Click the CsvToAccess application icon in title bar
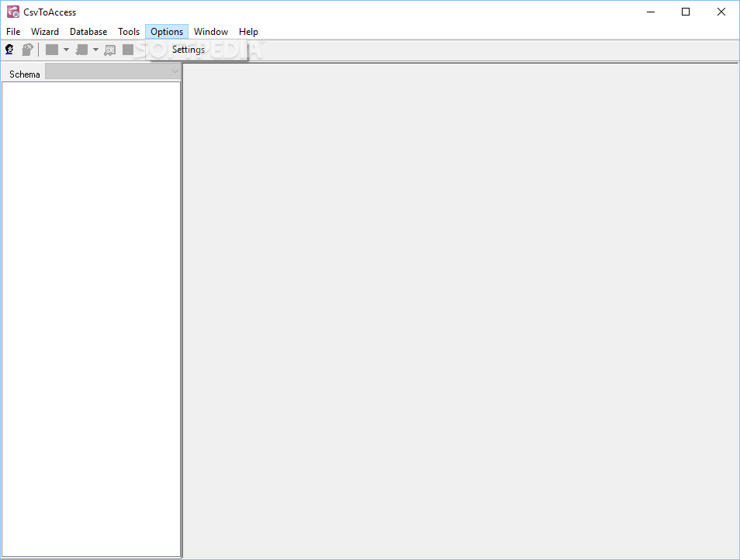 tap(12, 12)
